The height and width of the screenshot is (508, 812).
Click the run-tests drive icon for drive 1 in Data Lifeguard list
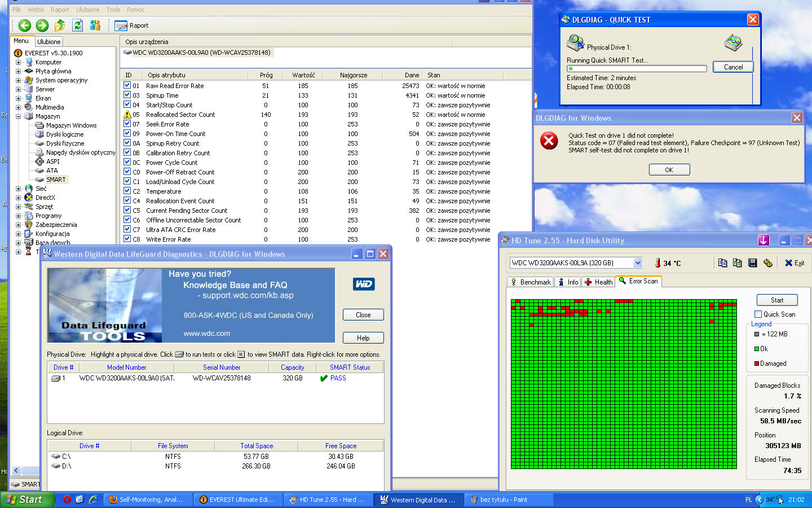click(56, 378)
